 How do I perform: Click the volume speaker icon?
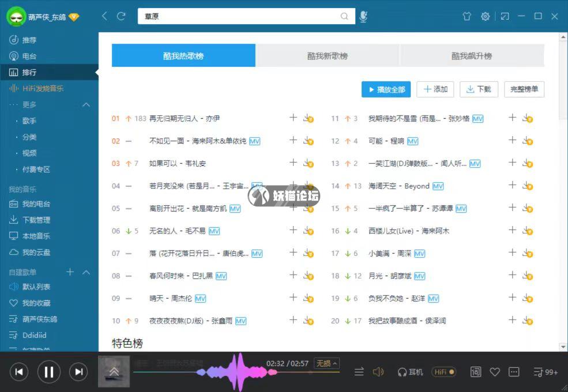[378, 372]
